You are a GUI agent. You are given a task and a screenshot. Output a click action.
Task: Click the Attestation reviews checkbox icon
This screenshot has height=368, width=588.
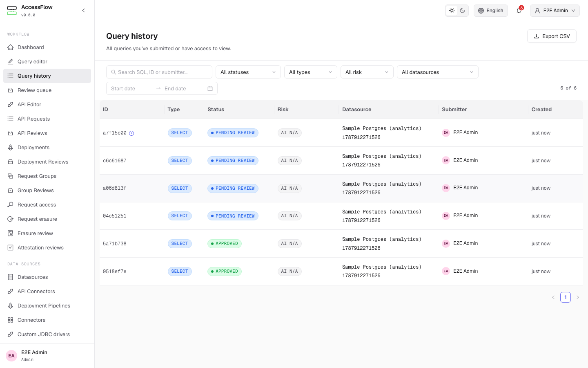point(11,248)
